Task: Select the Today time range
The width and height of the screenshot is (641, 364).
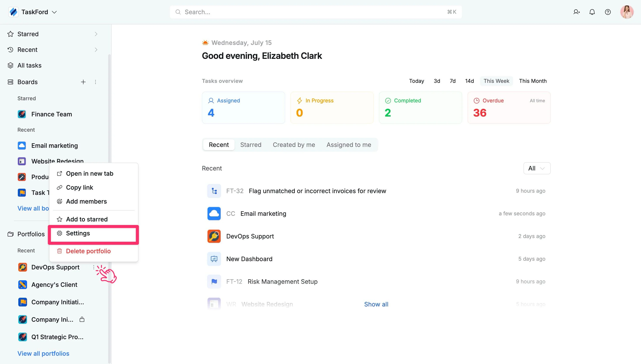Action: (x=416, y=81)
